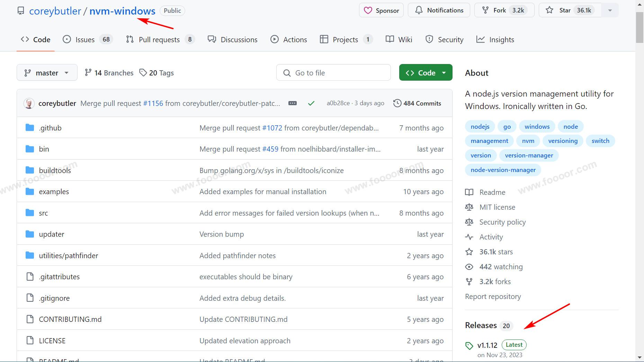This screenshot has height=362, width=644.
Task: Open the Star lists dropdown arrow
Action: [x=610, y=10]
